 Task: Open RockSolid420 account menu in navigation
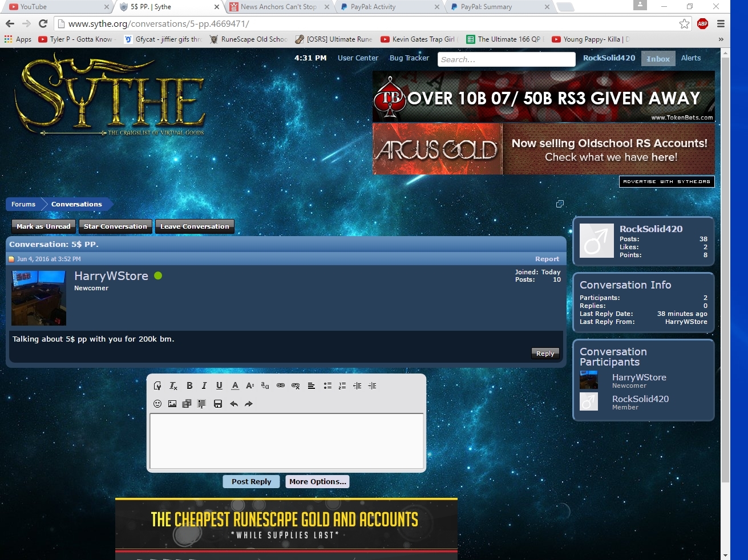pyautogui.click(x=609, y=58)
